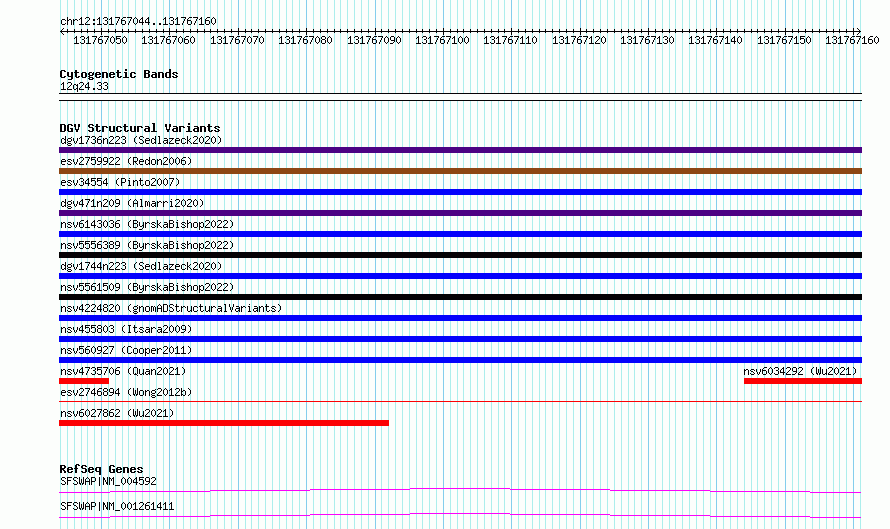
Task: Open nsv6034292 (Wu2021) label
Action: 800,371
